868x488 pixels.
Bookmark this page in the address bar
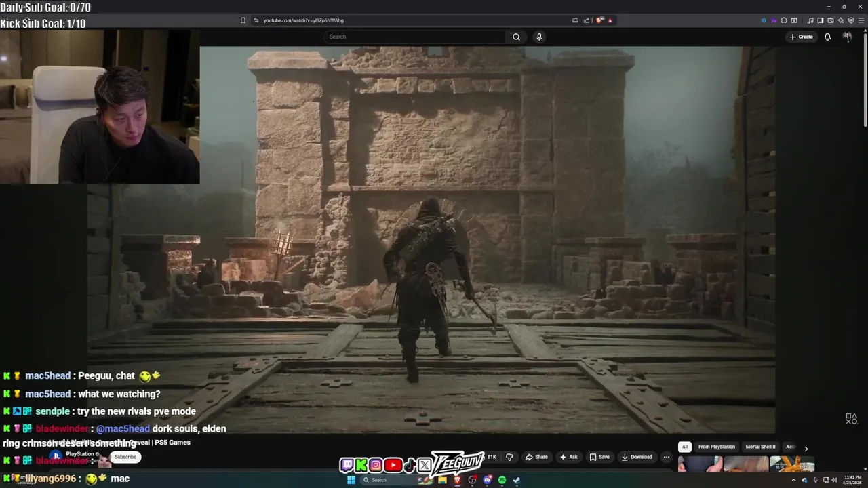point(243,20)
